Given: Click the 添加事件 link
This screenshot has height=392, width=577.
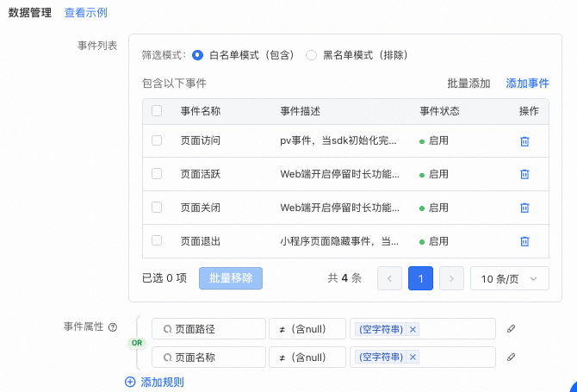Looking at the screenshot, I should 527,84.
